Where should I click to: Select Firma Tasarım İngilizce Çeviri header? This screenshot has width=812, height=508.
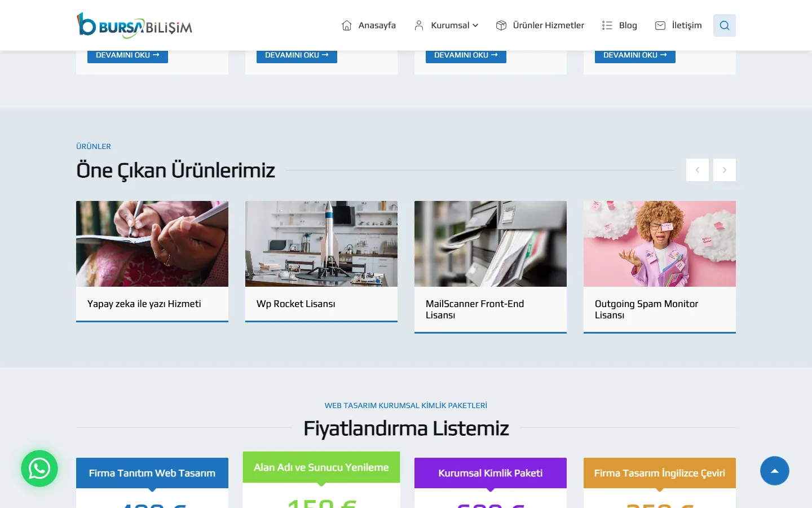click(x=660, y=473)
